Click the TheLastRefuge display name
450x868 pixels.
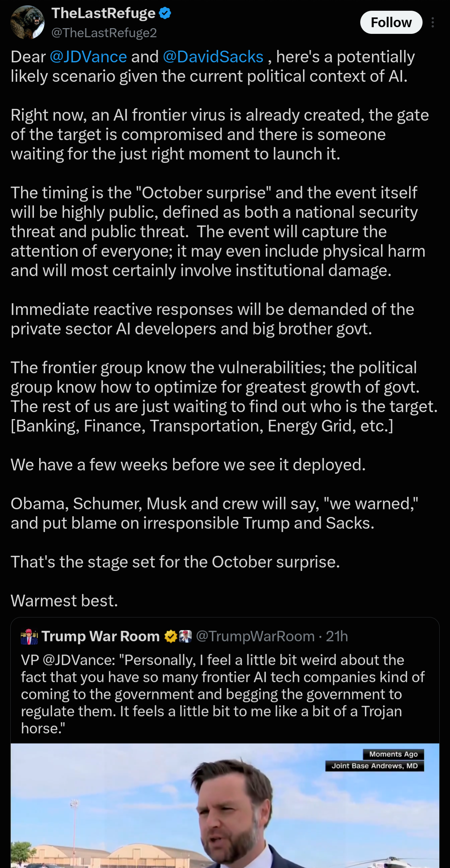point(104,13)
